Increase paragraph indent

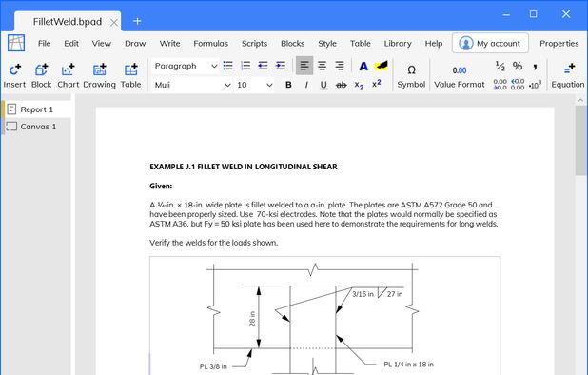[x=281, y=66]
